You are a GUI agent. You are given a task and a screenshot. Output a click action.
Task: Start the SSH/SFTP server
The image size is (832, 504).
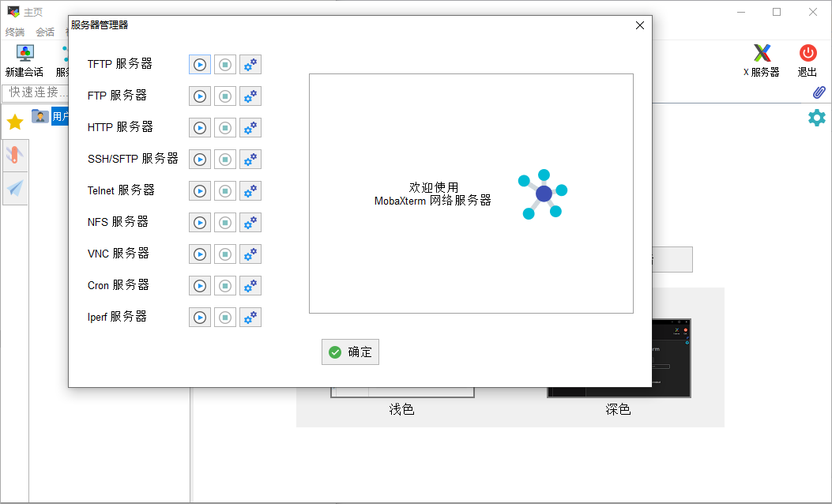[x=200, y=159]
